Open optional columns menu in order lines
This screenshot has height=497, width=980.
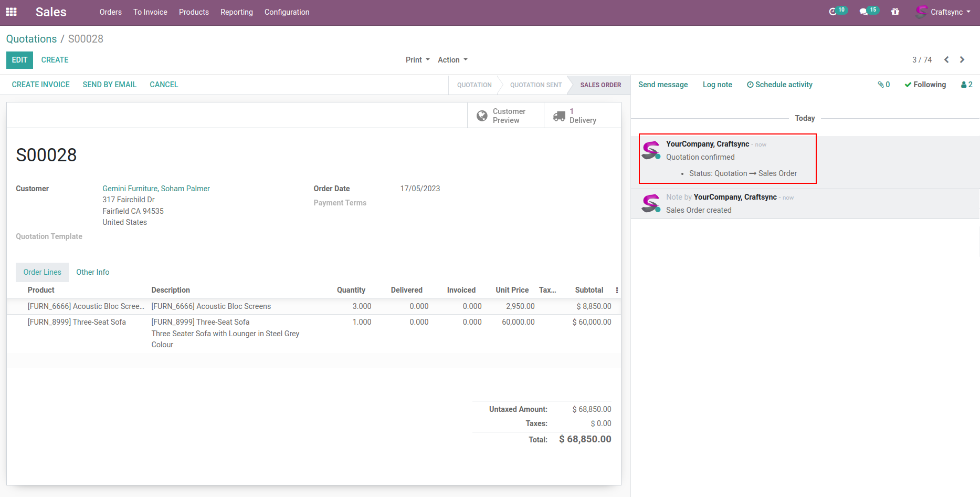pos(617,290)
